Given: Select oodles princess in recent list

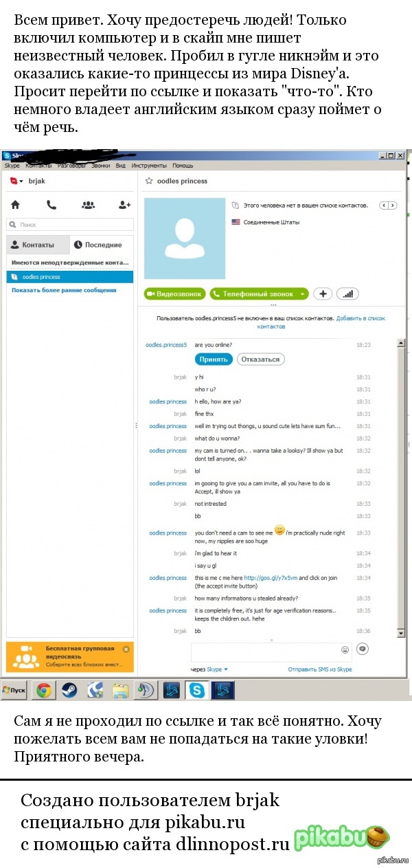Looking at the screenshot, I should point(69,277).
